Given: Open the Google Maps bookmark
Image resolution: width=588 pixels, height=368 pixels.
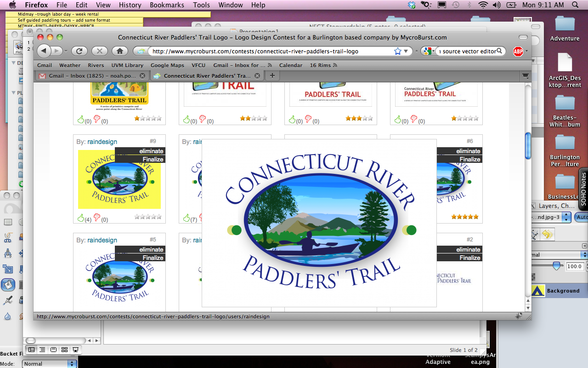Looking at the screenshot, I should (x=167, y=65).
